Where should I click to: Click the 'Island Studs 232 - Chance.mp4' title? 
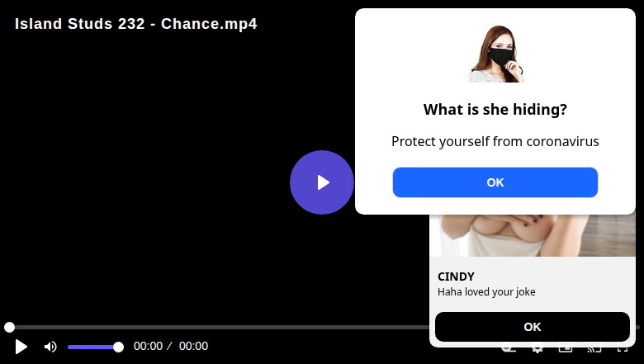click(136, 24)
